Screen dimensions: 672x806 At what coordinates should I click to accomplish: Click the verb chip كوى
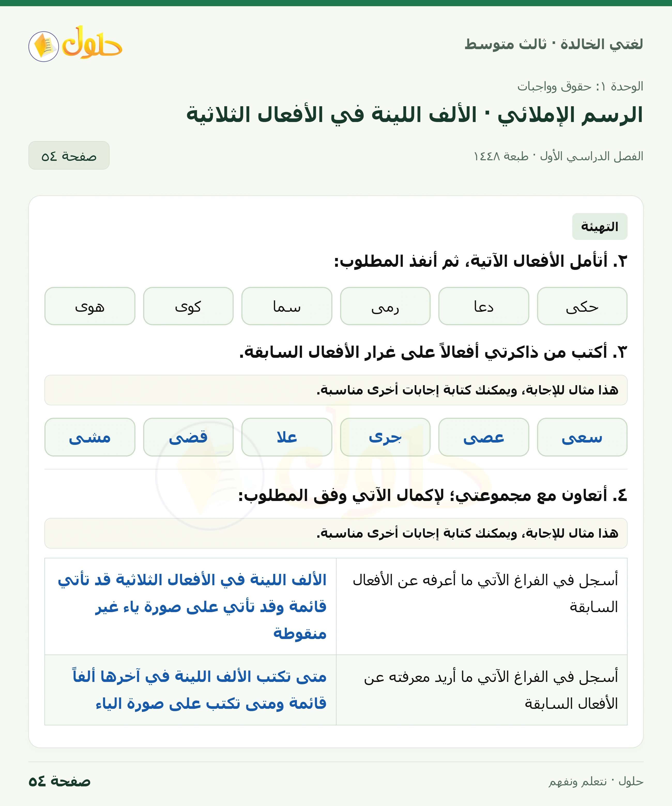tap(188, 306)
